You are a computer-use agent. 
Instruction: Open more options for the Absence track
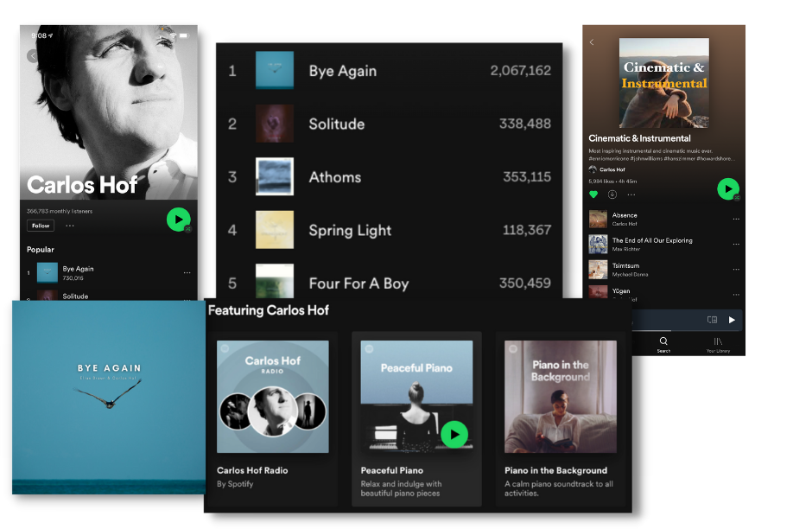pos(736,220)
